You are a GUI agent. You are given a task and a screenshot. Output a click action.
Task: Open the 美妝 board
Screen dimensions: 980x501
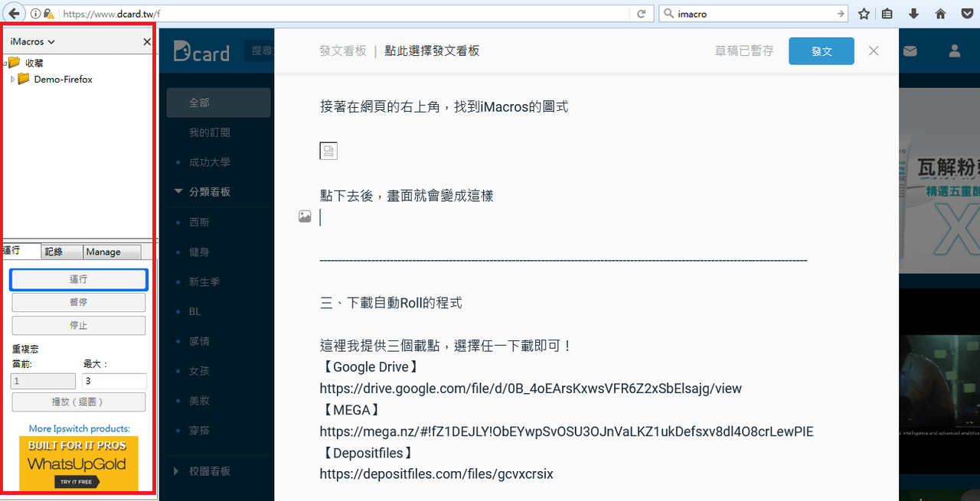(x=199, y=401)
